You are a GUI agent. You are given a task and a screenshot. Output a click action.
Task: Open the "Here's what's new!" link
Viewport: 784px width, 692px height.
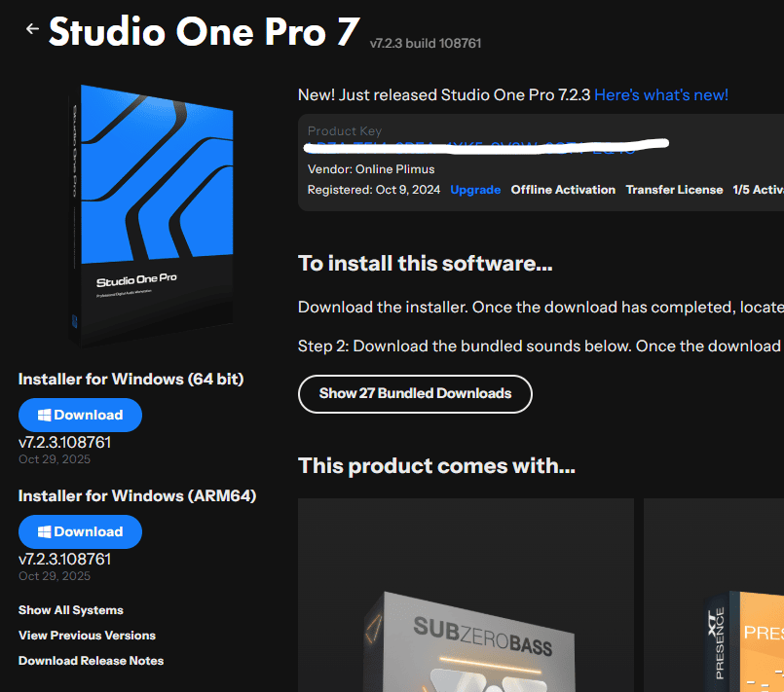click(x=661, y=94)
